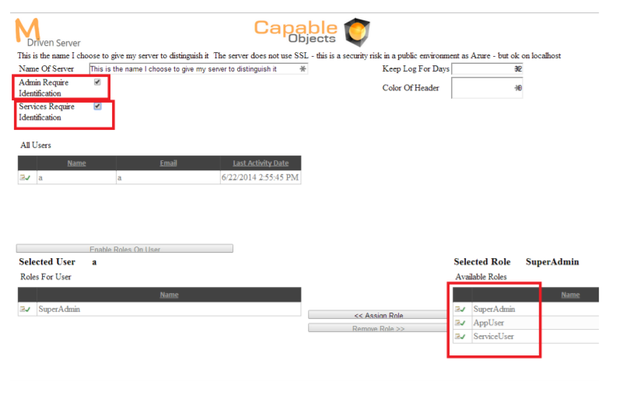The image size is (633, 395).
Task: Click the MDriven Server logo
Action: pyautogui.click(x=48, y=33)
